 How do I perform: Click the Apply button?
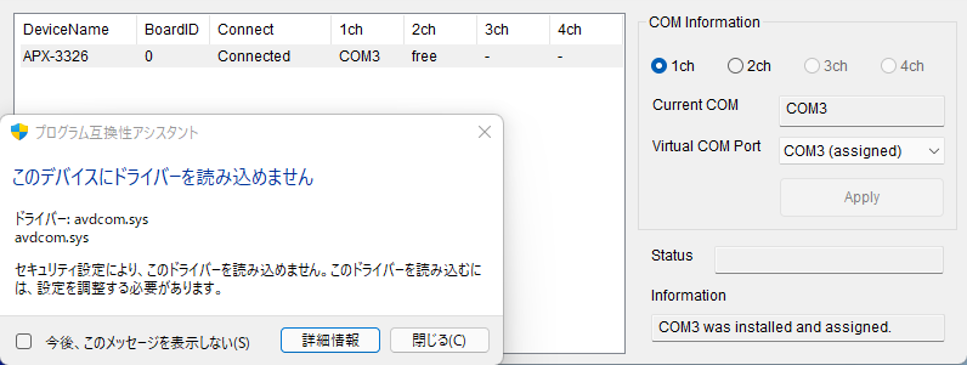click(862, 197)
